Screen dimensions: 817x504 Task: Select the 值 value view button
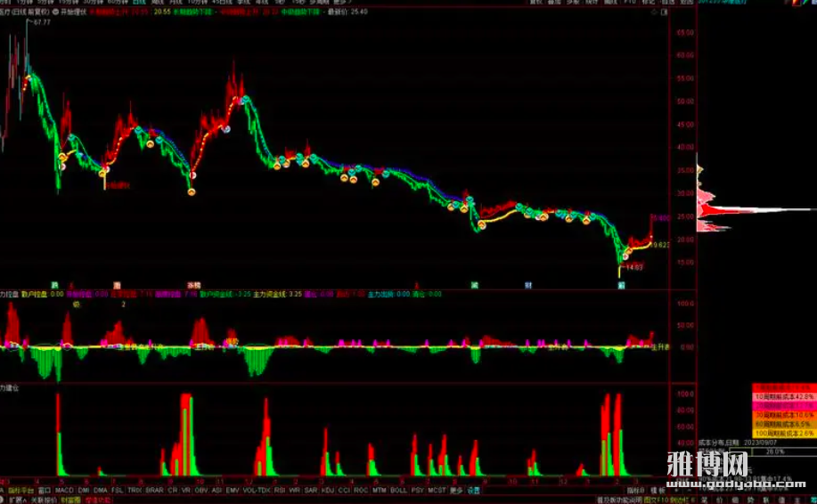point(782,500)
